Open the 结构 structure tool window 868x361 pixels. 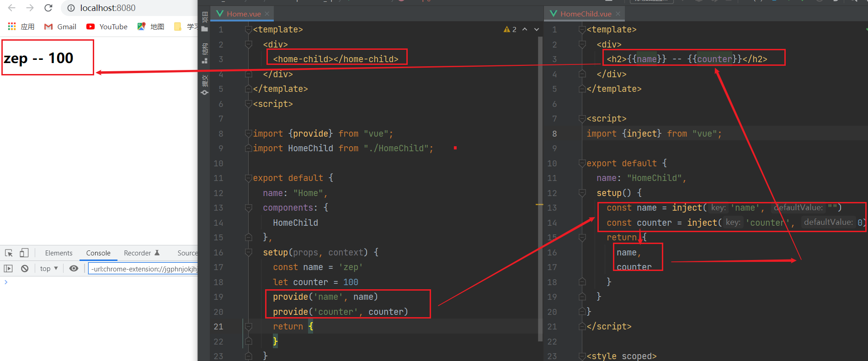tap(204, 53)
